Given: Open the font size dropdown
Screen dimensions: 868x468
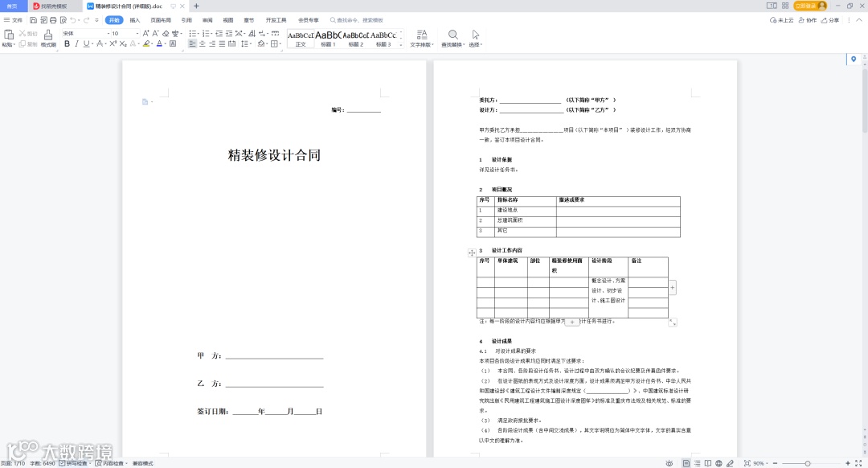Looking at the screenshot, I should coord(137,33).
